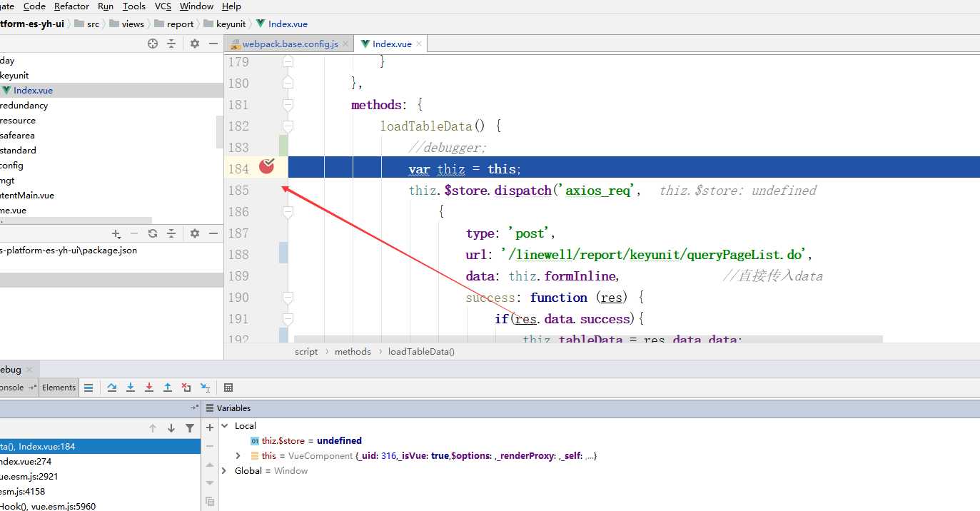This screenshot has height=511, width=980.
Task: Click 'report' in the path breadcrumb
Action: [x=180, y=24]
